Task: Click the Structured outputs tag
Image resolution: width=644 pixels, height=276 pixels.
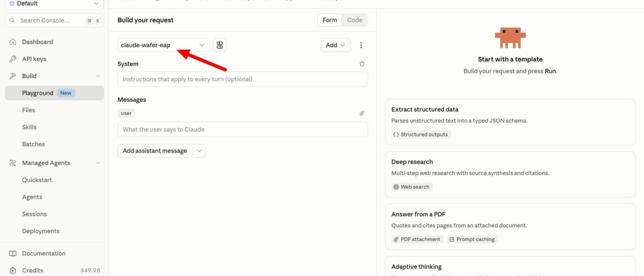Action: tap(421, 134)
